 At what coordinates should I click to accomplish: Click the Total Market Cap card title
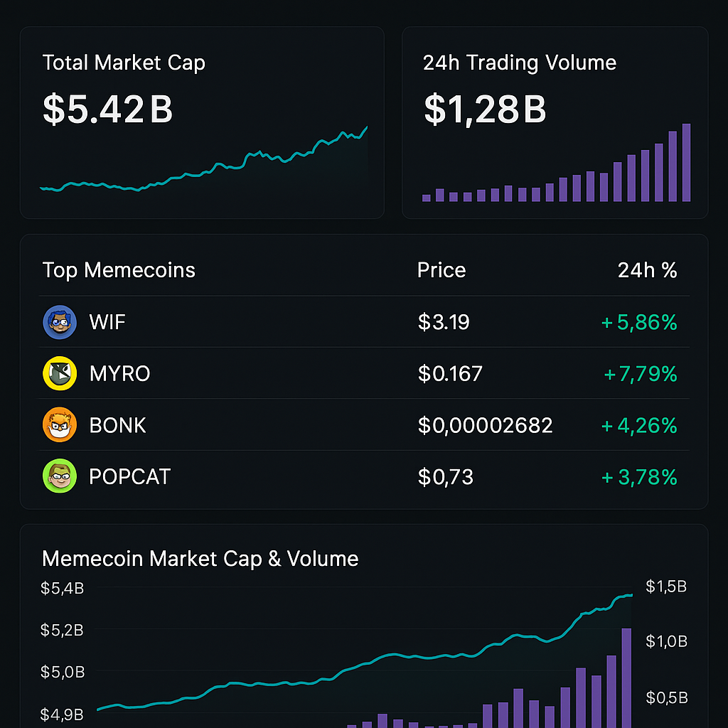(x=124, y=63)
